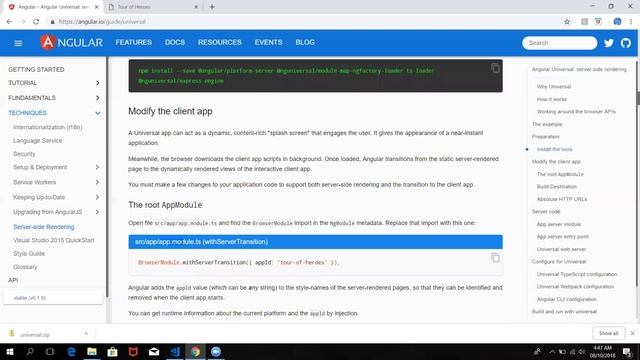
Task: Open notification center icon
Action: point(627,351)
